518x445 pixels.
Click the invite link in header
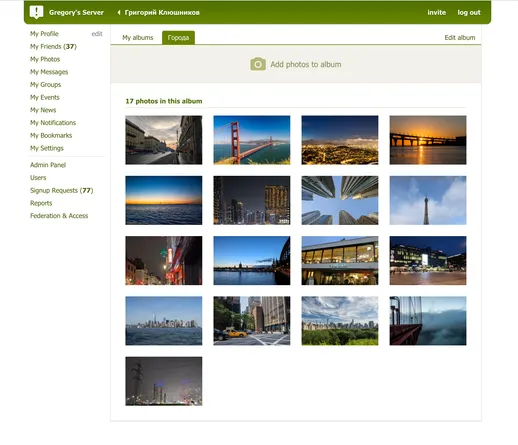(x=437, y=12)
